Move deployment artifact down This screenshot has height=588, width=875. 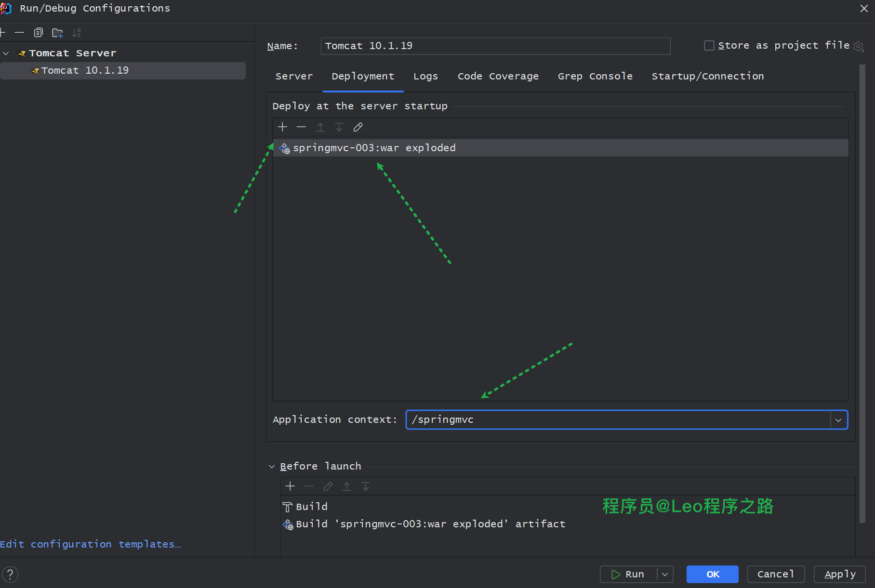point(339,127)
